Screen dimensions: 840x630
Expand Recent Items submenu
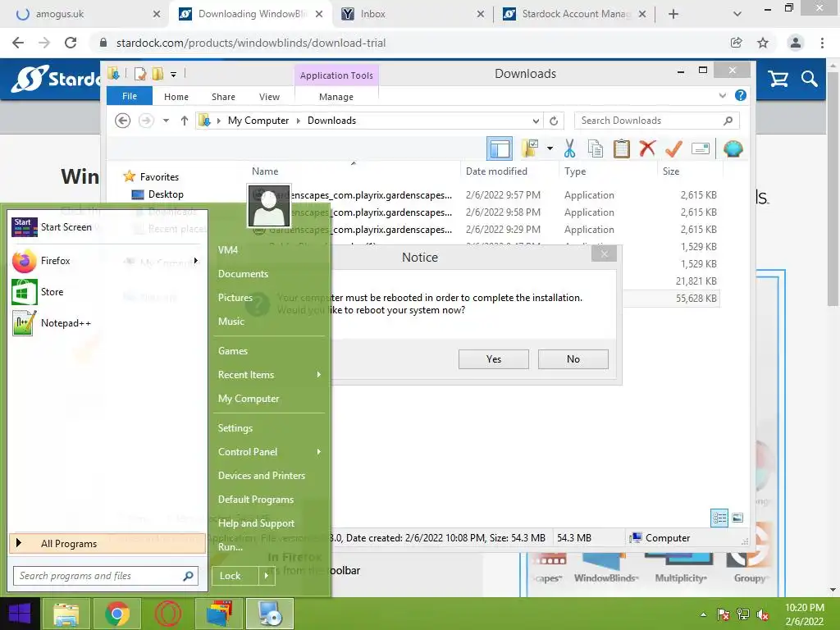point(269,375)
